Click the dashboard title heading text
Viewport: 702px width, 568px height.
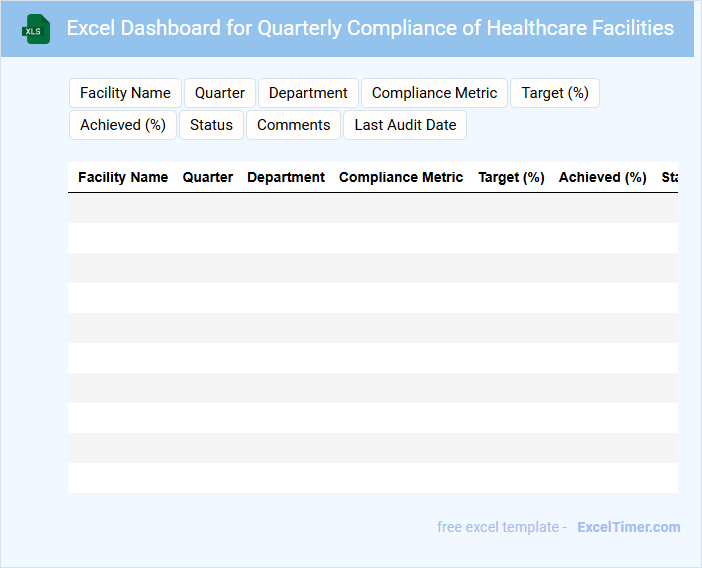[x=370, y=28]
